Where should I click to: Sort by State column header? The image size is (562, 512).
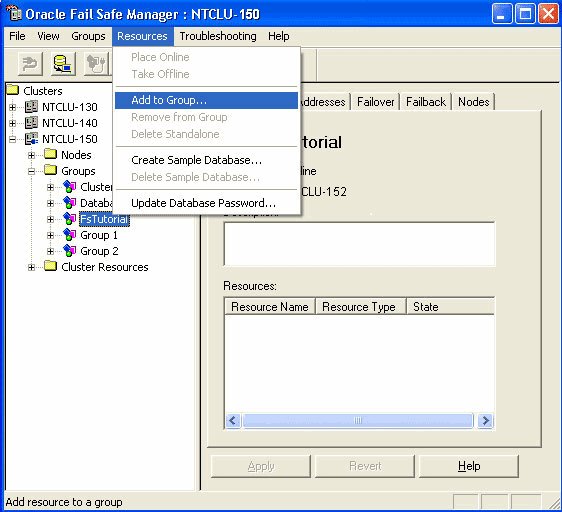coord(451,307)
